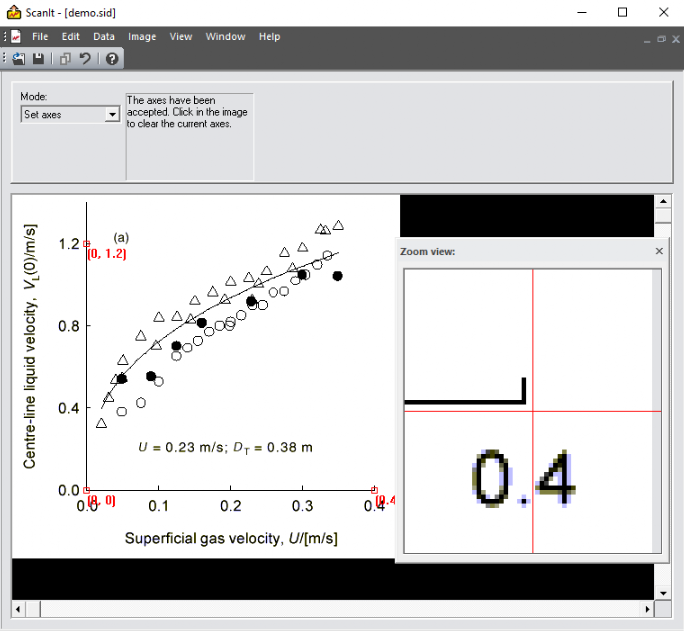
Task: Click the Open file toolbar icon
Action: click(x=18, y=58)
